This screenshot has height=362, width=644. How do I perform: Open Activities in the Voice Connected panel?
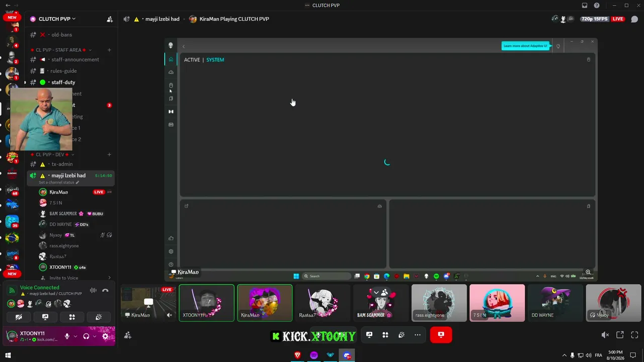point(72,317)
